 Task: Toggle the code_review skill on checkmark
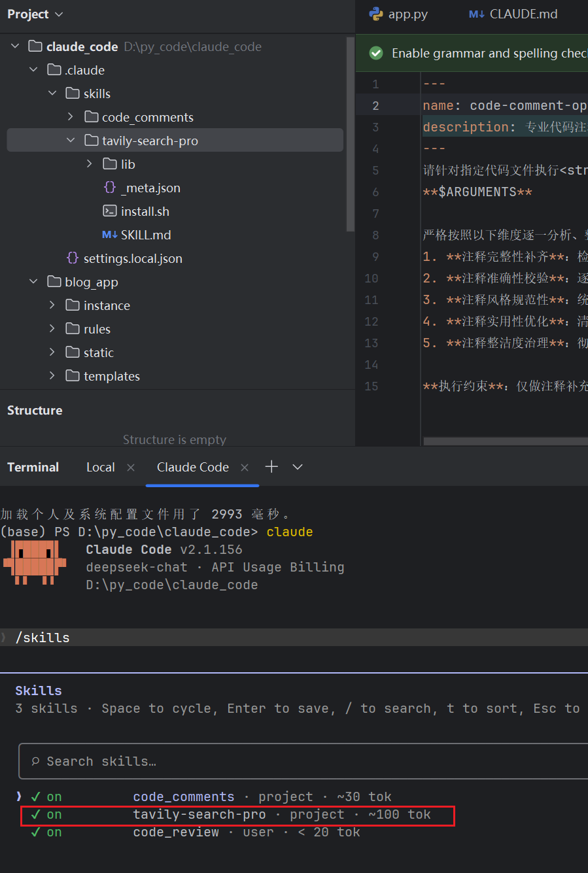coord(36,832)
